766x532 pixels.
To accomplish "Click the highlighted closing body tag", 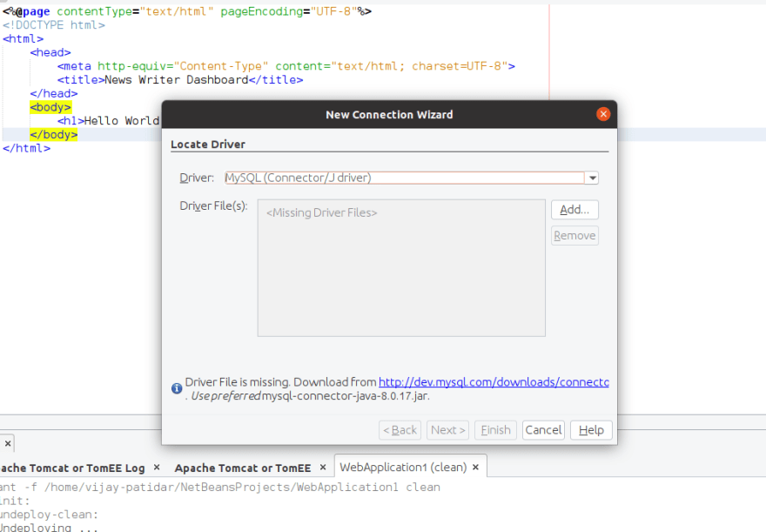I will click(54, 134).
